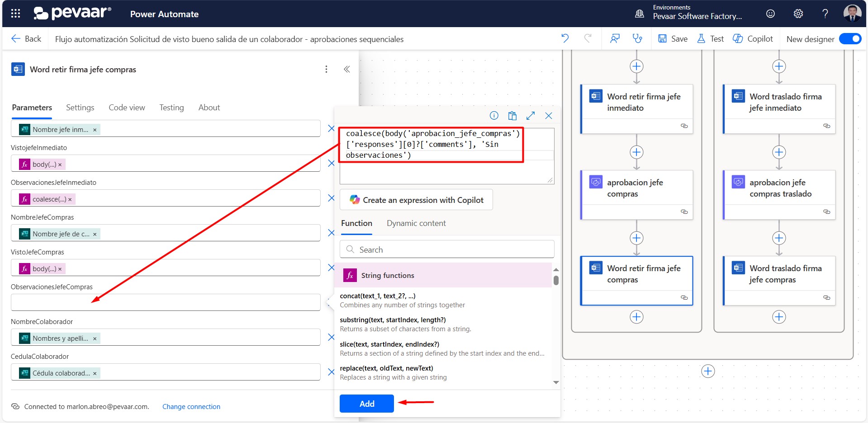Click into the ObservacionesJefeCompras input field
Screen dimensions: 868x423
(x=166, y=302)
